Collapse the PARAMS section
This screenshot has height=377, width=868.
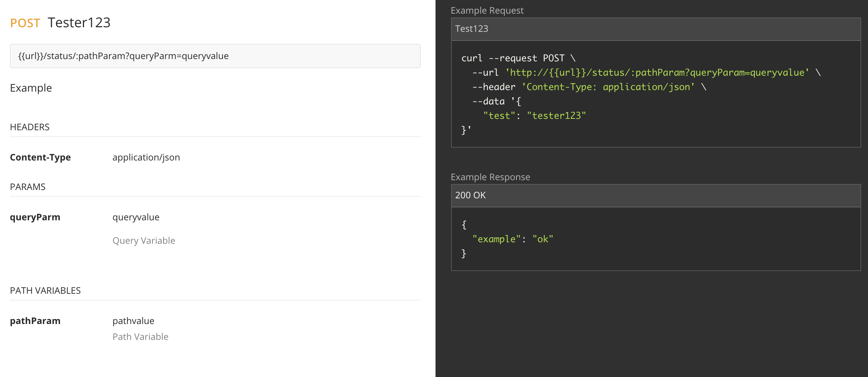[x=28, y=187]
